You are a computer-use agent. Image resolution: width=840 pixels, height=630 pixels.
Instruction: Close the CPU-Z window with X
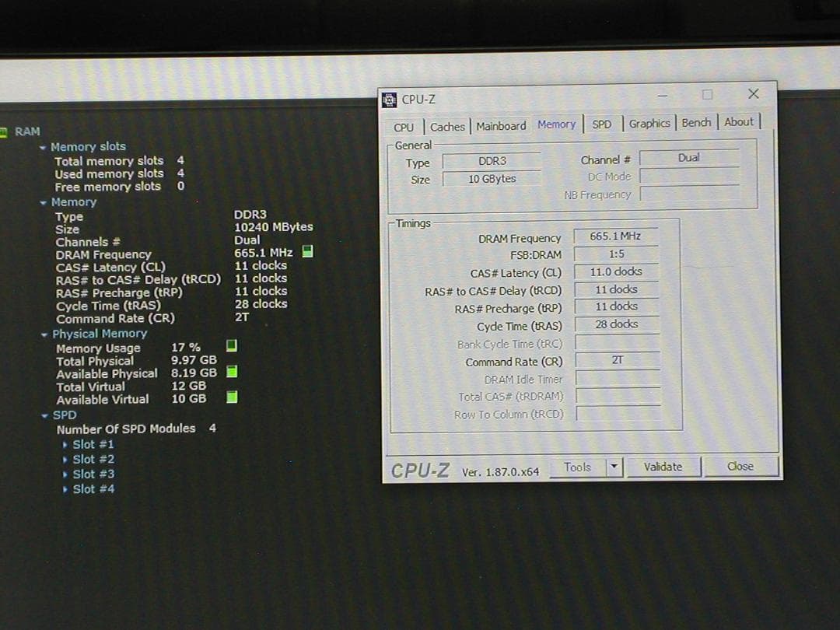[x=753, y=94]
